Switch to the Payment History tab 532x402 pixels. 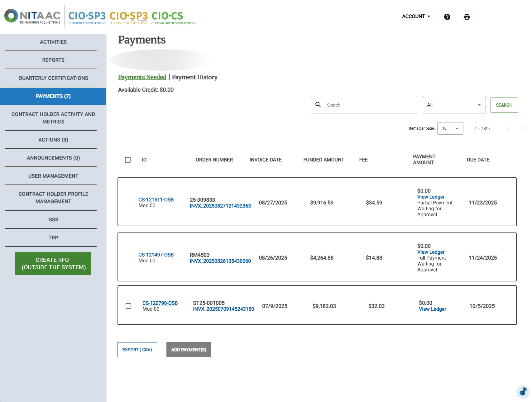coord(194,77)
